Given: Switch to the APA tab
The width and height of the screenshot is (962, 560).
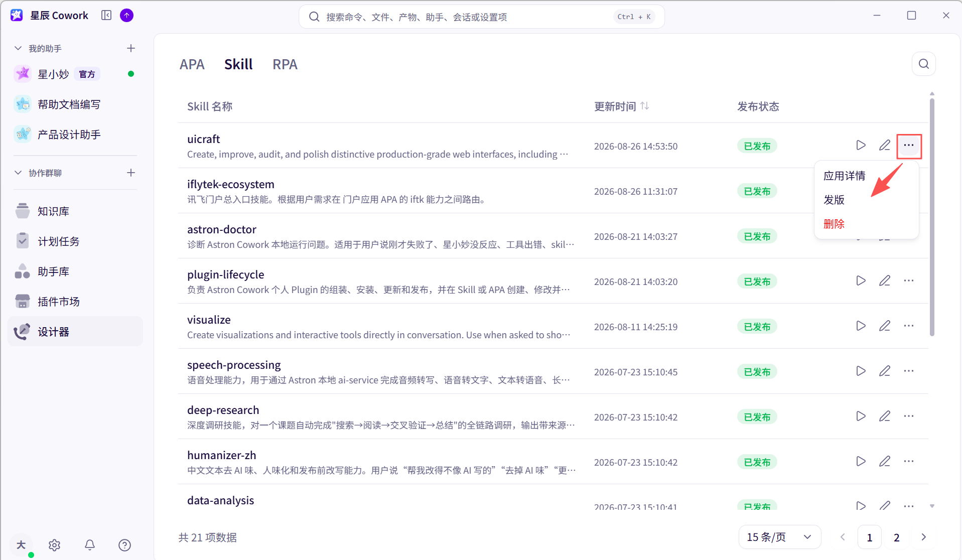Looking at the screenshot, I should [x=192, y=65].
